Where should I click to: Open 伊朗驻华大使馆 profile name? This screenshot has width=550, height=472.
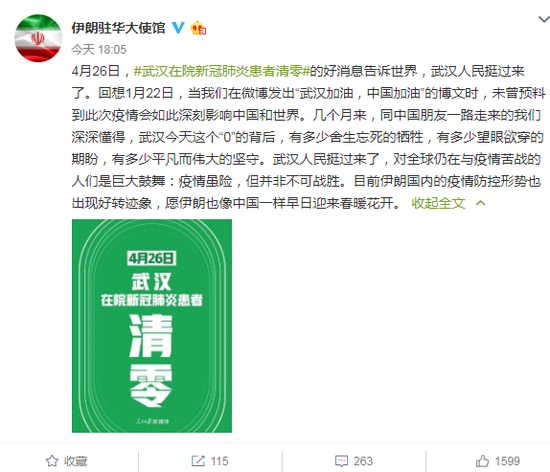point(118,28)
